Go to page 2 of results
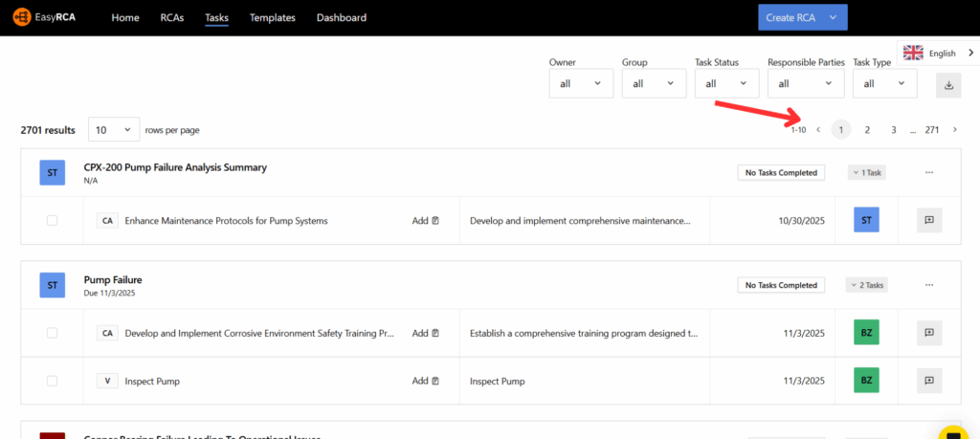Viewport: 980px width, 439px height. pyautogui.click(x=867, y=130)
